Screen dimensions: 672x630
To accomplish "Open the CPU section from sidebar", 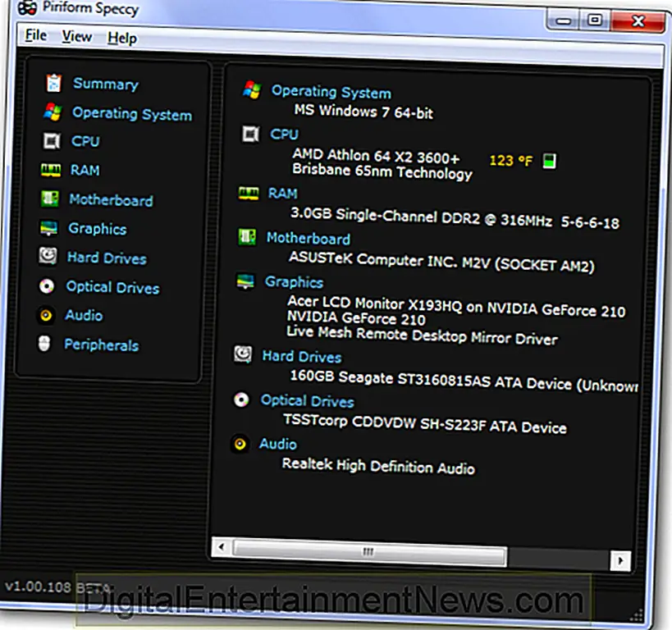I will pyautogui.click(x=85, y=141).
